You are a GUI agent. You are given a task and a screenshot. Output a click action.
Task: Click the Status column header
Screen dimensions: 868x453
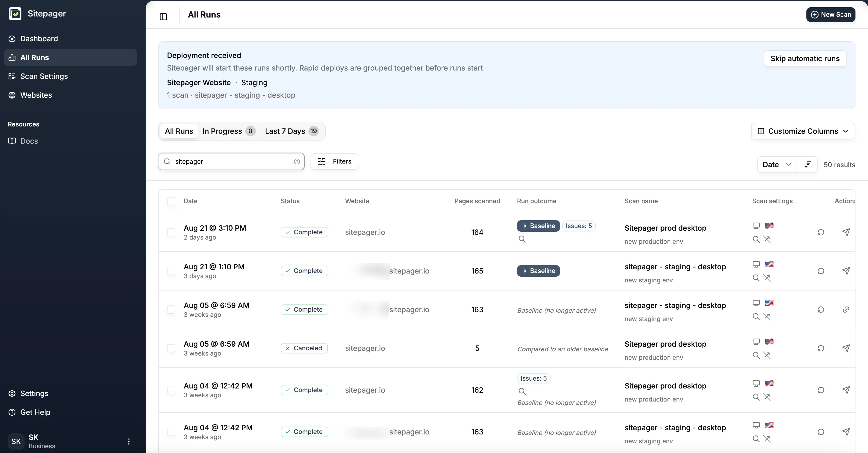point(290,201)
